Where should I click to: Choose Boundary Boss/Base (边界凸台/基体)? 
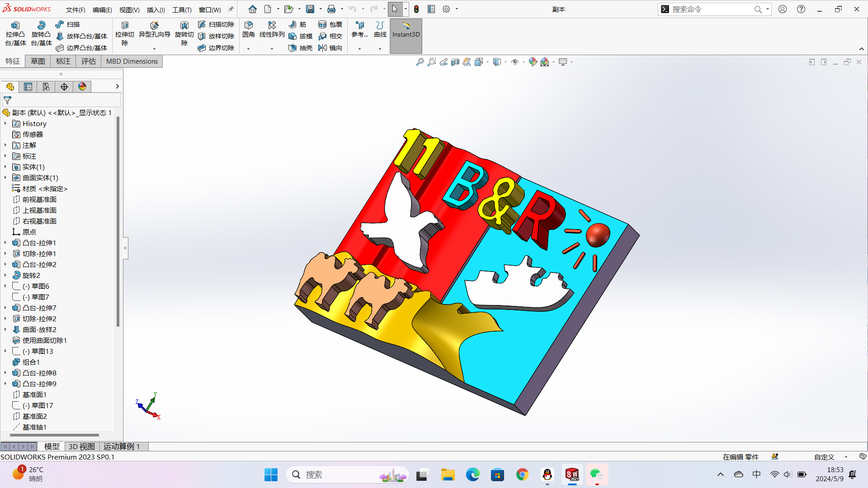pyautogui.click(x=82, y=48)
